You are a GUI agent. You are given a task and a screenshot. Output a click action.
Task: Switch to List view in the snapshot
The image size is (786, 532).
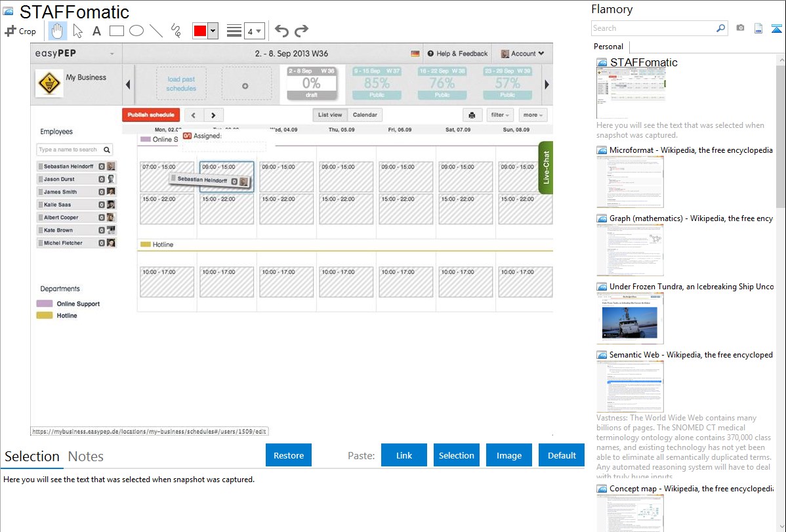pos(330,115)
